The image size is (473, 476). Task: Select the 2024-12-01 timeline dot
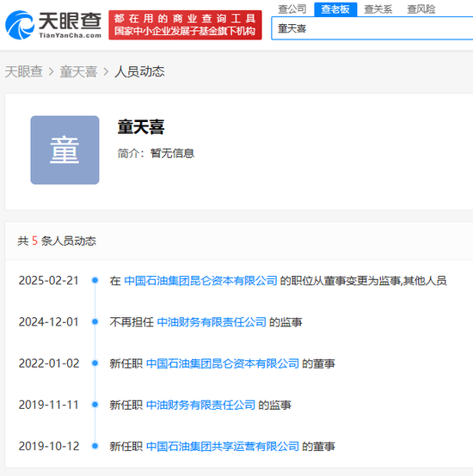[x=95, y=321]
